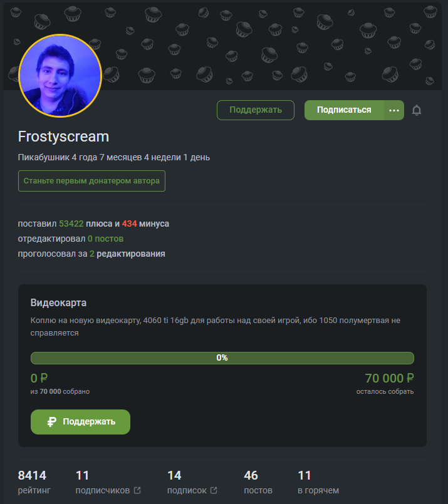The image size is (448, 504).
Task: Open the three-dots menu beside Подписаться
Action: click(x=394, y=110)
